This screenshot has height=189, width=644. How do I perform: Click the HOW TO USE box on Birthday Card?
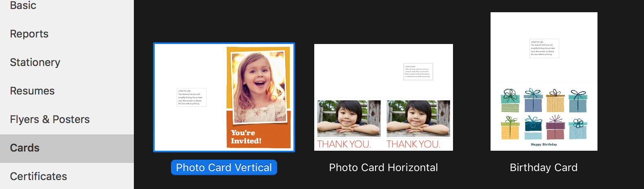pos(544,48)
